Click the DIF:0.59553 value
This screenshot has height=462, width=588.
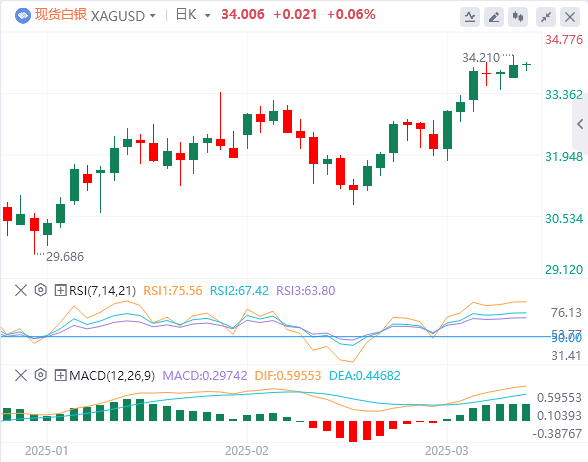[x=288, y=375]
